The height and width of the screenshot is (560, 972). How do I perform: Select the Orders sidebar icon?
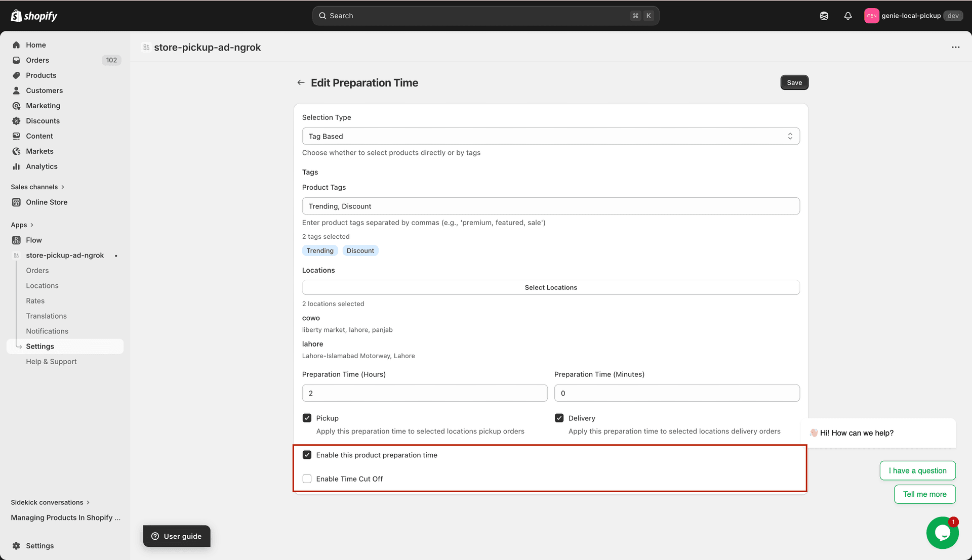[x=16, y=60]
